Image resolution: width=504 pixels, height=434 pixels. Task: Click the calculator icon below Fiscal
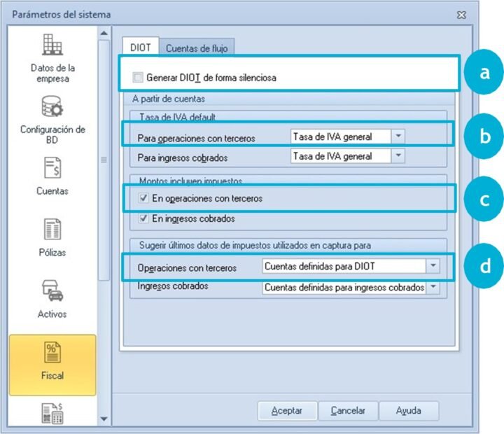[52, 413]
